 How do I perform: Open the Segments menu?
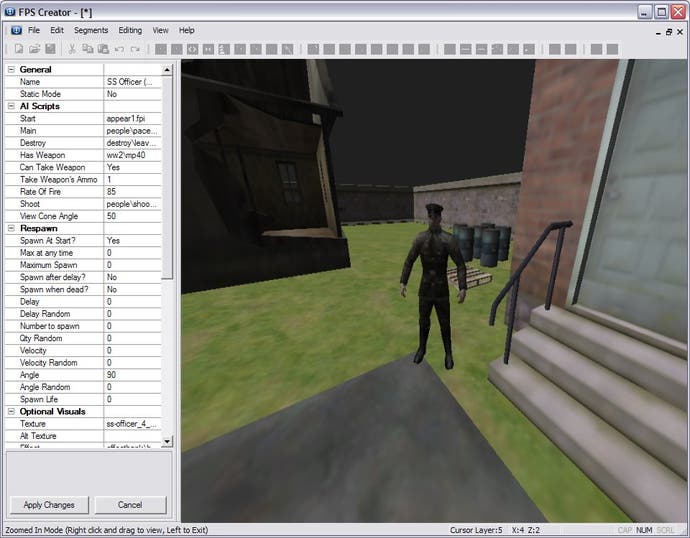[x=91, y=30]
